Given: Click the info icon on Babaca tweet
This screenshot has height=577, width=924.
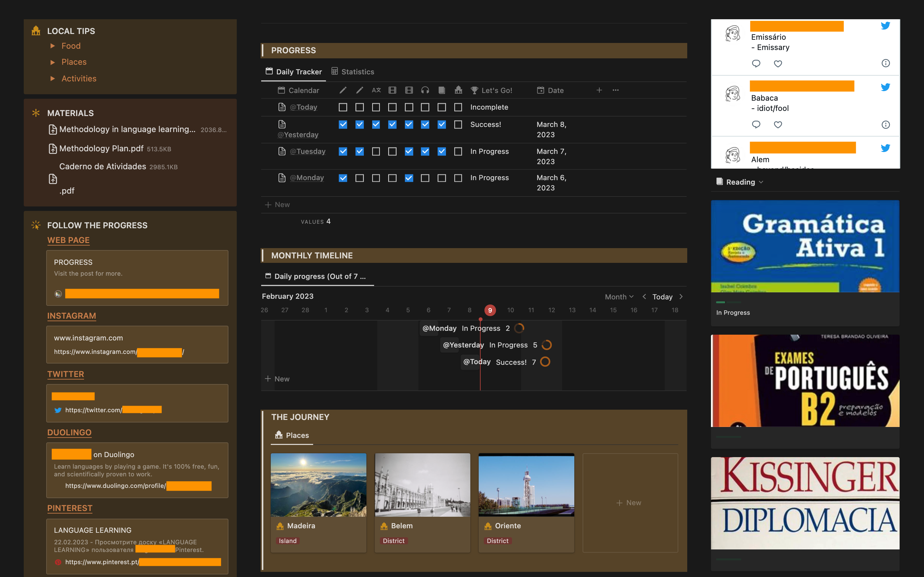Looking at the screenshot, I should click(886, 124).
